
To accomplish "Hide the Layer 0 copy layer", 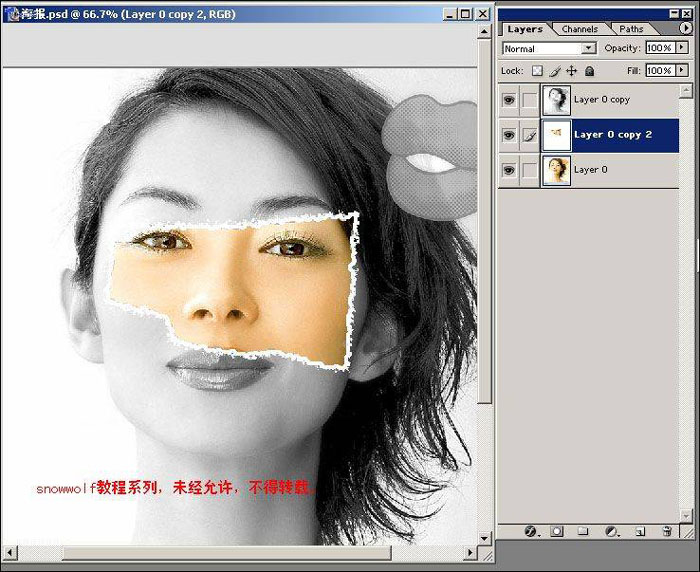I will pos(509,100).
